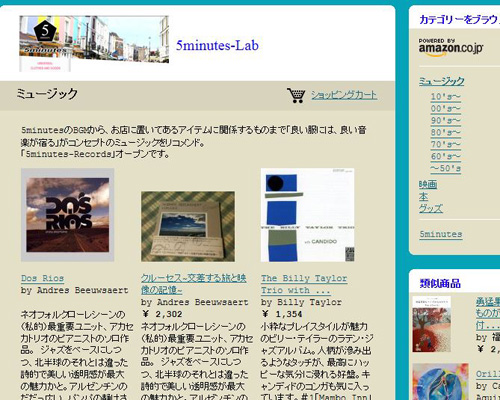Click the Dos Rios album cover
Image resolution: width=500 pixels, height=400 pixels.
pos(68,215)
